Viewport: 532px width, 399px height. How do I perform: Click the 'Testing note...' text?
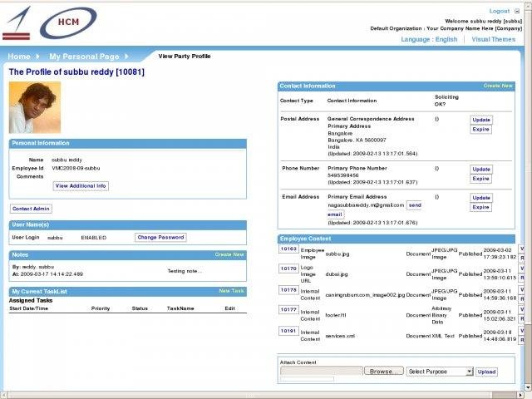click(185, 271)
